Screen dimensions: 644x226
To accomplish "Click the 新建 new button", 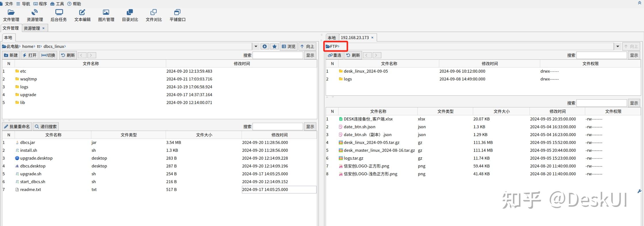I will pos(11,55).
